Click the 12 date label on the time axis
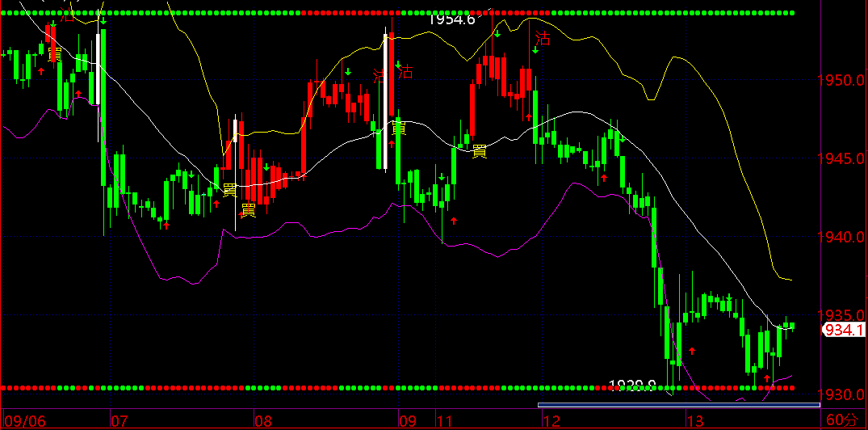Screen dimensions: 868x430 [x=550, y=420]
